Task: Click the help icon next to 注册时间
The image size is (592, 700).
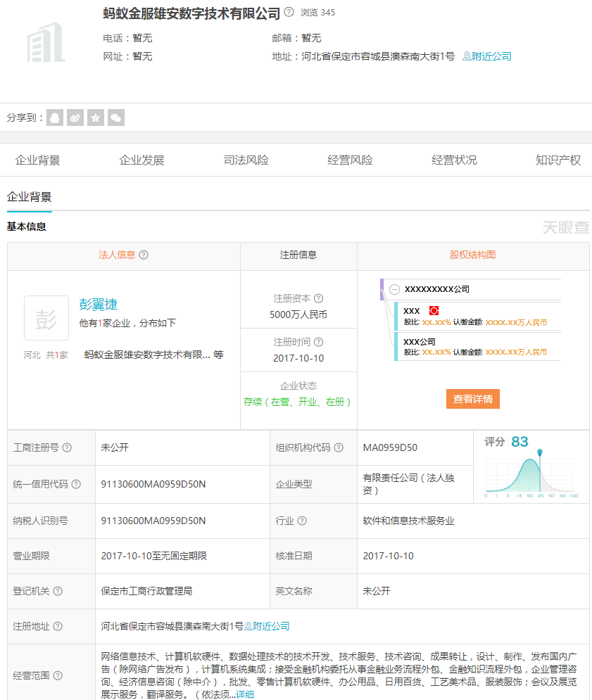Action: [x=319, y=342]
